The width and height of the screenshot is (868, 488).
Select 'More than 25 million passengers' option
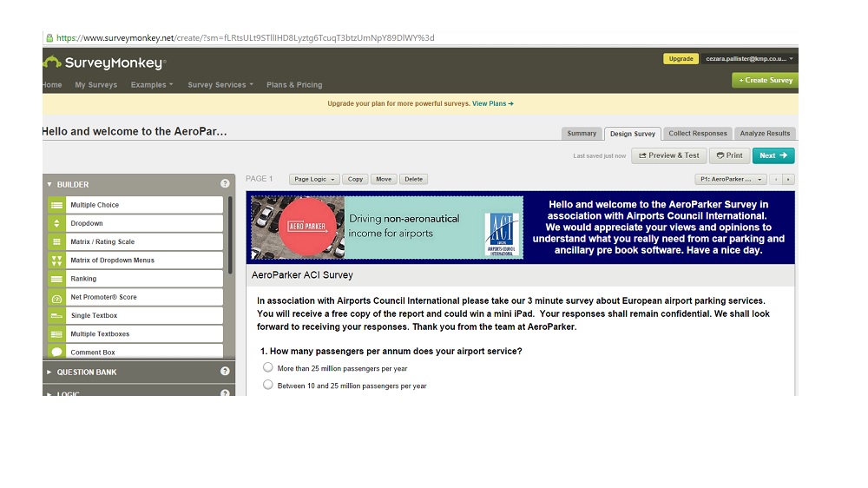point(268,367)
